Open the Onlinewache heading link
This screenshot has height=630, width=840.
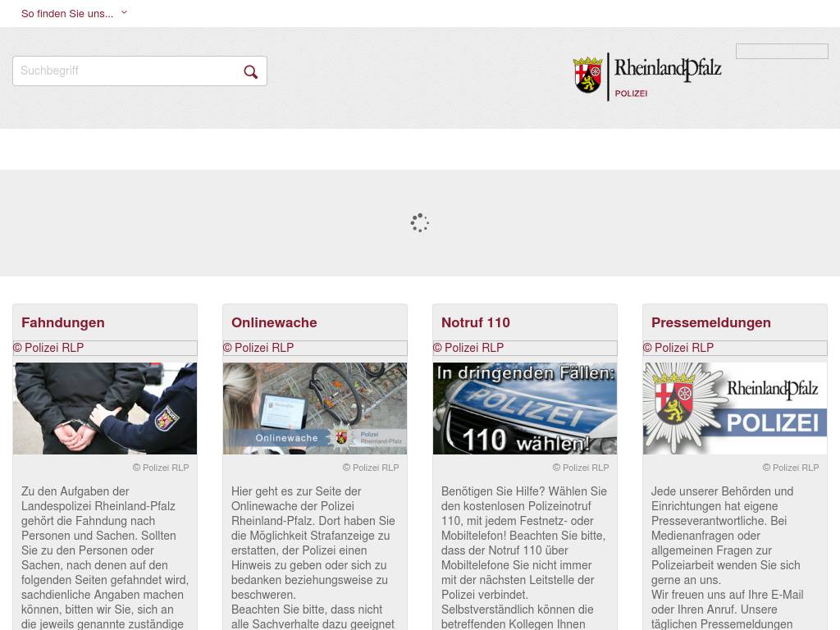click(x=274, y=322)
